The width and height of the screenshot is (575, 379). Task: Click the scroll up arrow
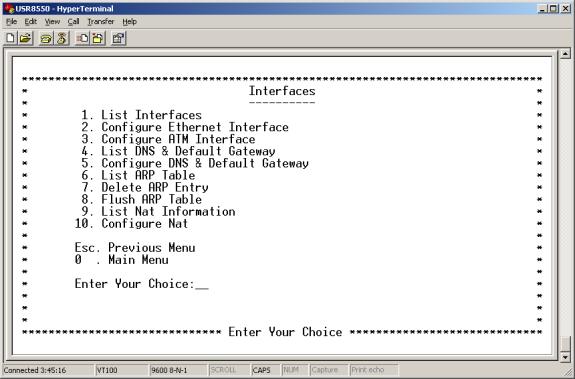pyautogui.click(x=565, y=54)
